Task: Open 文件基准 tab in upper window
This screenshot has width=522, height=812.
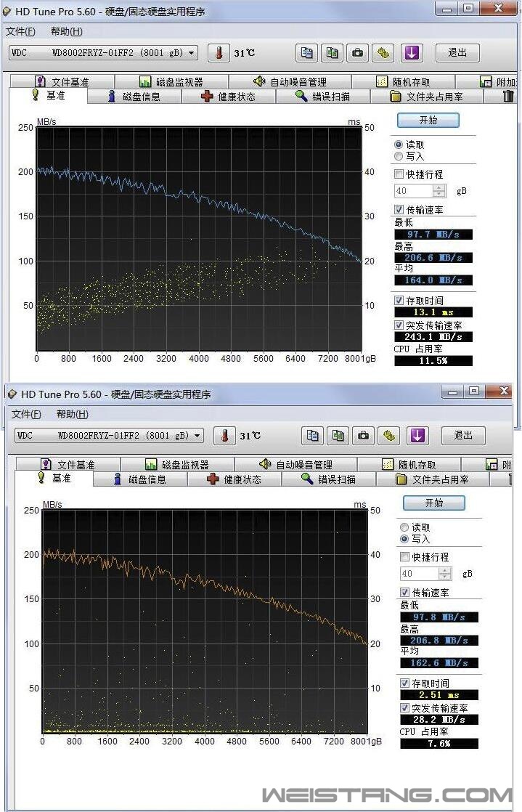Action: pyautogui.click(x=62, y=82)
